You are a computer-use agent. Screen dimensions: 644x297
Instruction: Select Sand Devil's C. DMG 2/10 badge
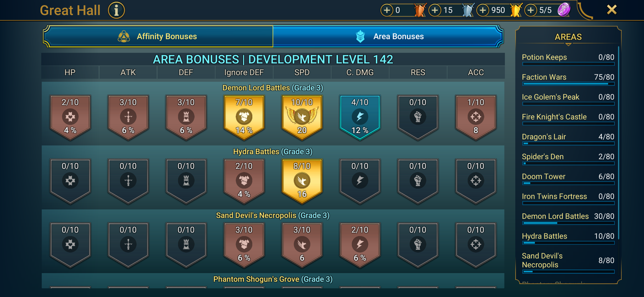point(360,245)
